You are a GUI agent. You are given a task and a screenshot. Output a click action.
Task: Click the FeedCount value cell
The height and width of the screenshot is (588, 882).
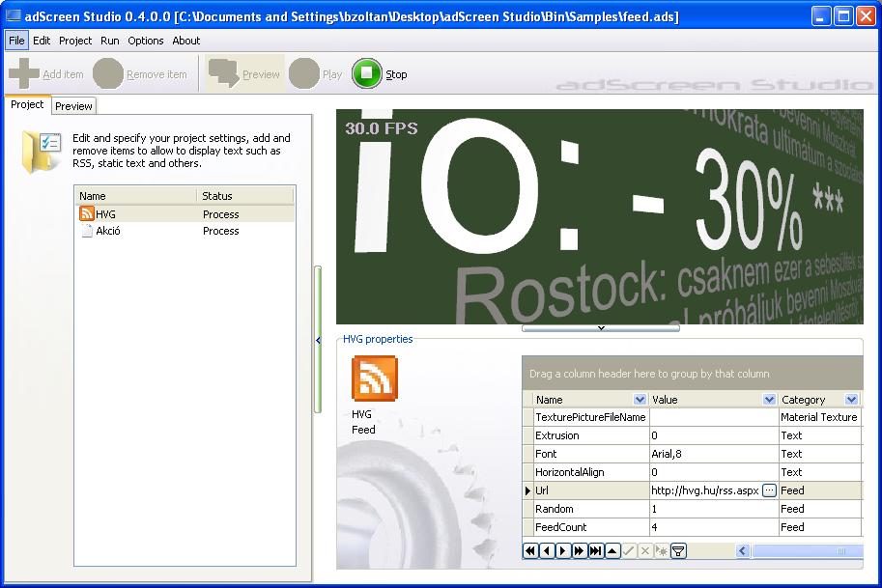[x=713, y=527]
